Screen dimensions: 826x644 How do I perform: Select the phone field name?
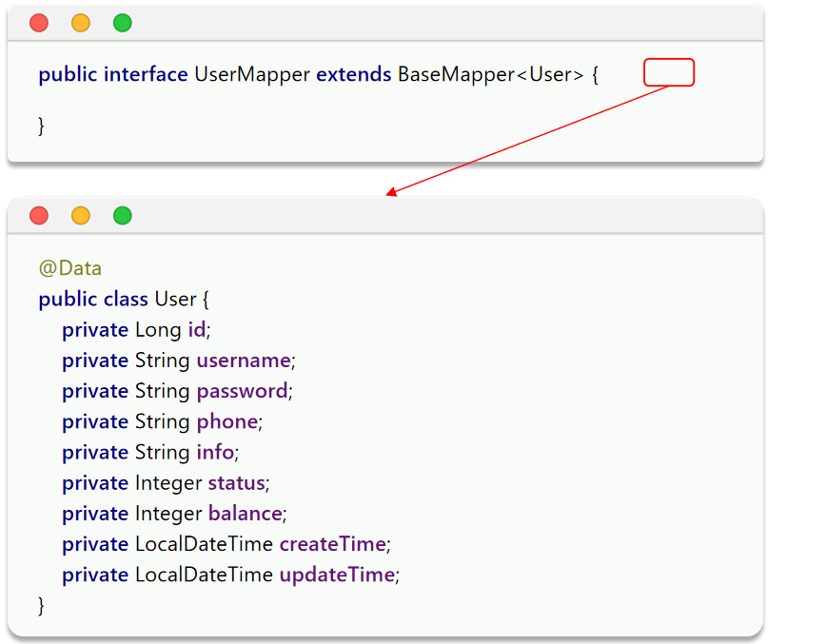226,421
